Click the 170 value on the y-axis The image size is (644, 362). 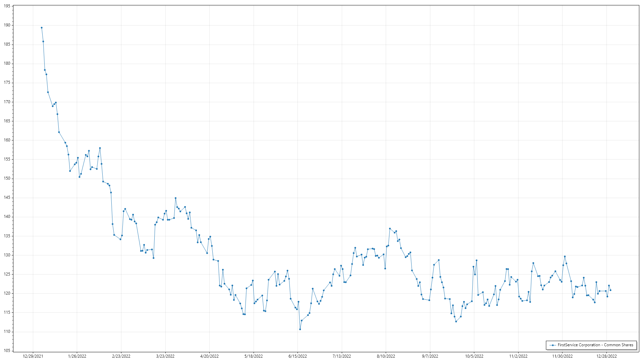[7, 102]
